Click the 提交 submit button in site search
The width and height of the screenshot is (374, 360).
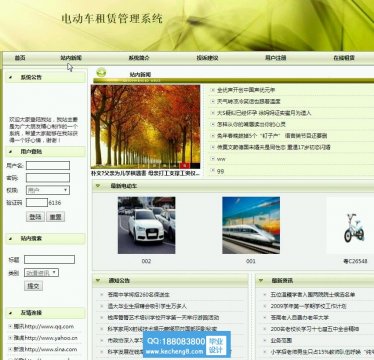[33, 286]
